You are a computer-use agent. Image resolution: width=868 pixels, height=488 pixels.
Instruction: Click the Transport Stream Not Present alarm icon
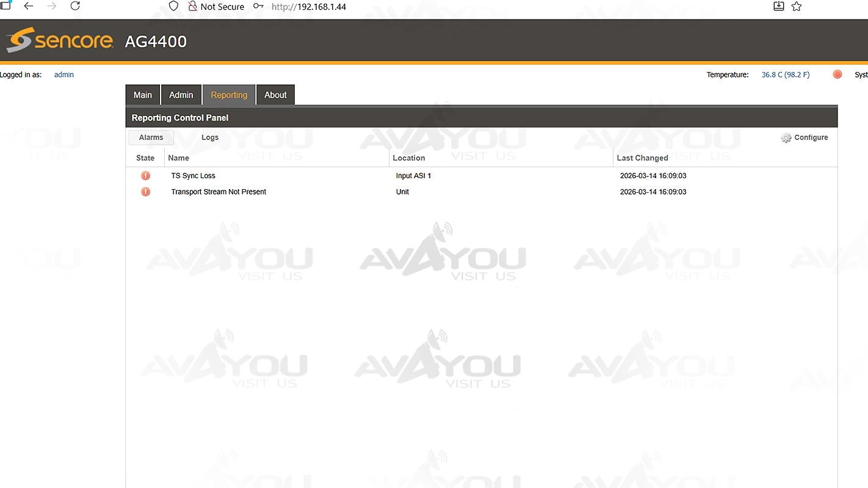tap(145, 192)
